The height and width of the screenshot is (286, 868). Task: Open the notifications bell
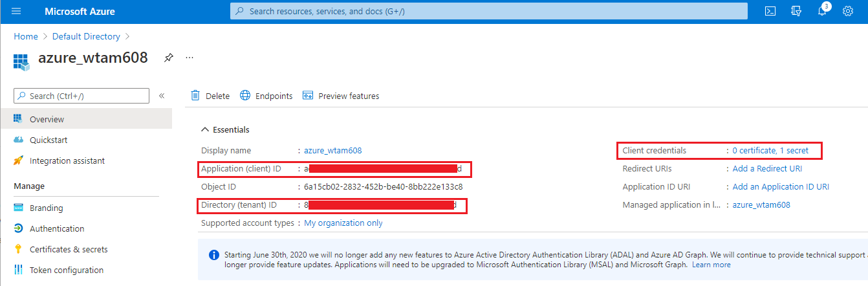click(x=822, y=12)
